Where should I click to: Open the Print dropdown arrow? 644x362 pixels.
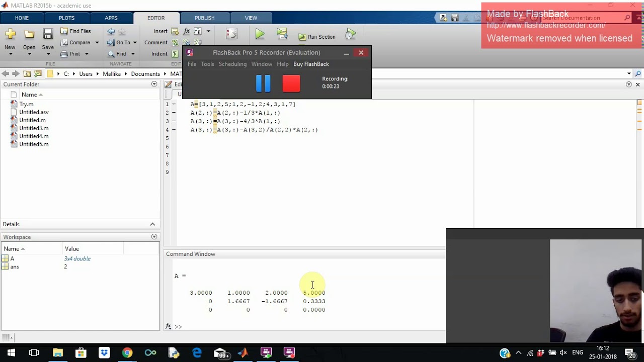click(87, 54)
